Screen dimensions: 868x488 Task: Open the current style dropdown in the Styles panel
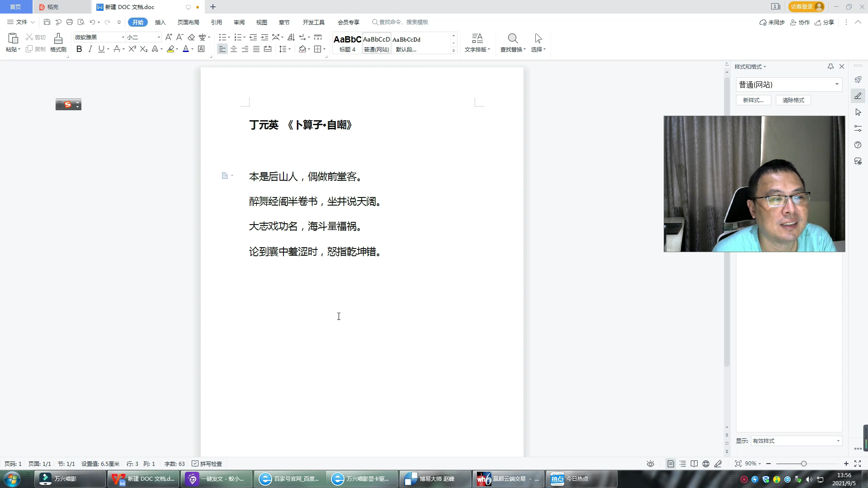[837, 84]
